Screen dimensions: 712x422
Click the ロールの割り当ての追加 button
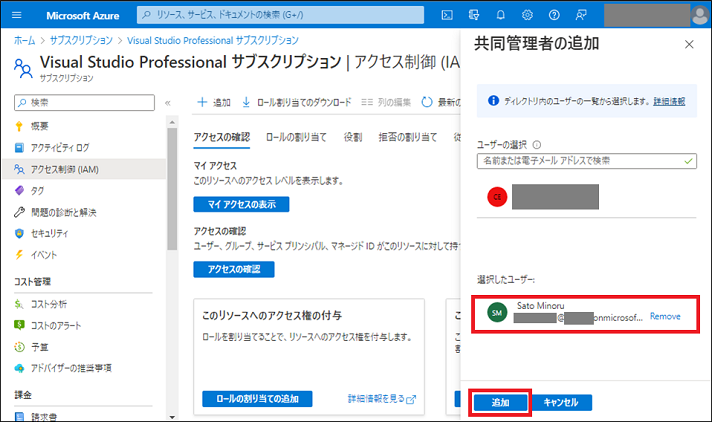[257, 399]
